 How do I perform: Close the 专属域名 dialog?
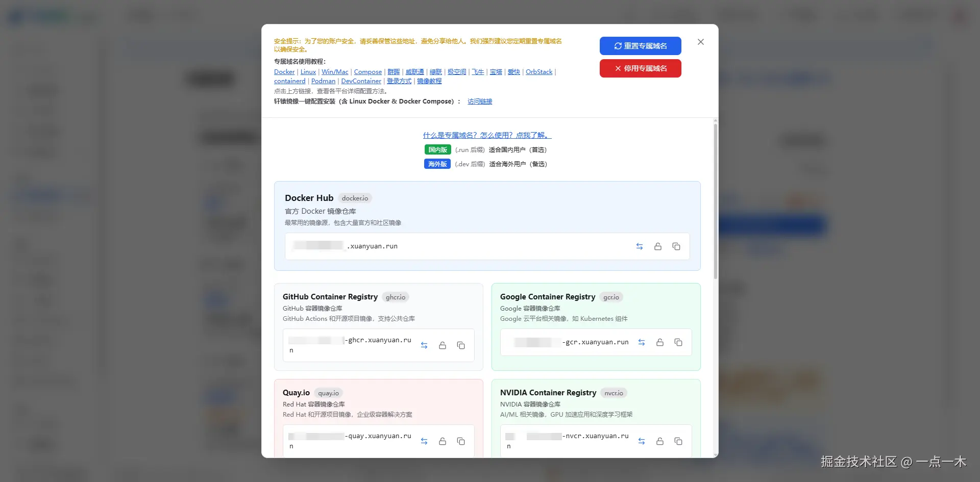click(x=700, y=42)
